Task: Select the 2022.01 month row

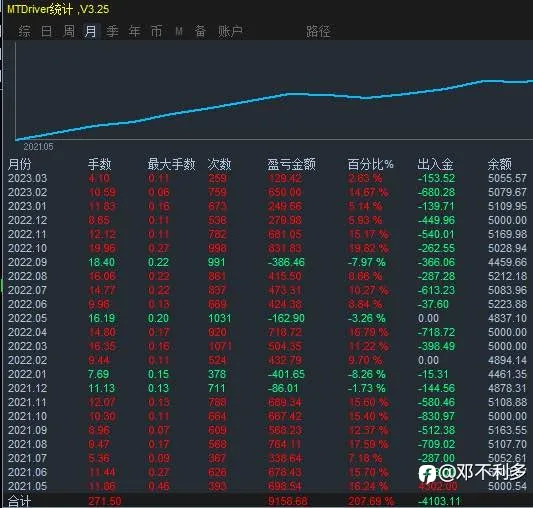Action: tap(267, 374)
